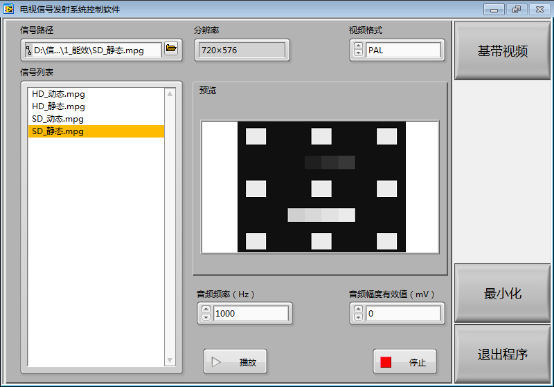Click the signal list scrollbar down arrow
The width and height of the screenshot is (554, 387).
pyautogui.click(x=170, y=360)
